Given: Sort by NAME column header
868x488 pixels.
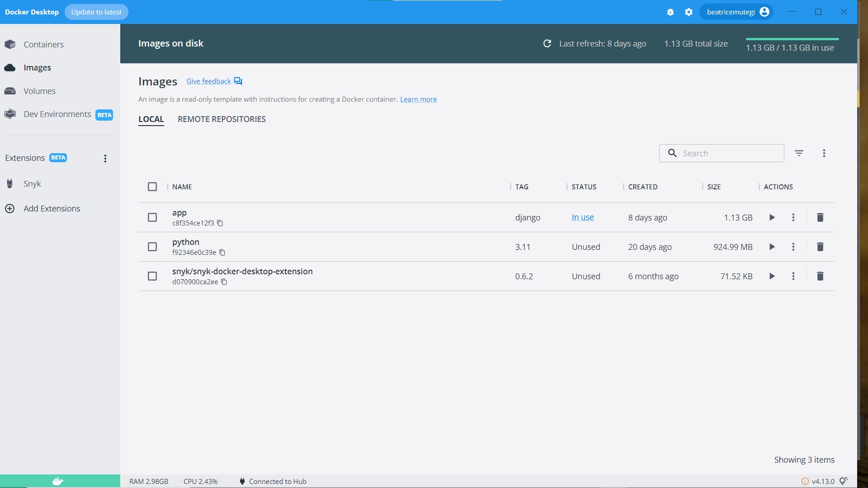Looking at the screenshot, I should coord(182,187).
